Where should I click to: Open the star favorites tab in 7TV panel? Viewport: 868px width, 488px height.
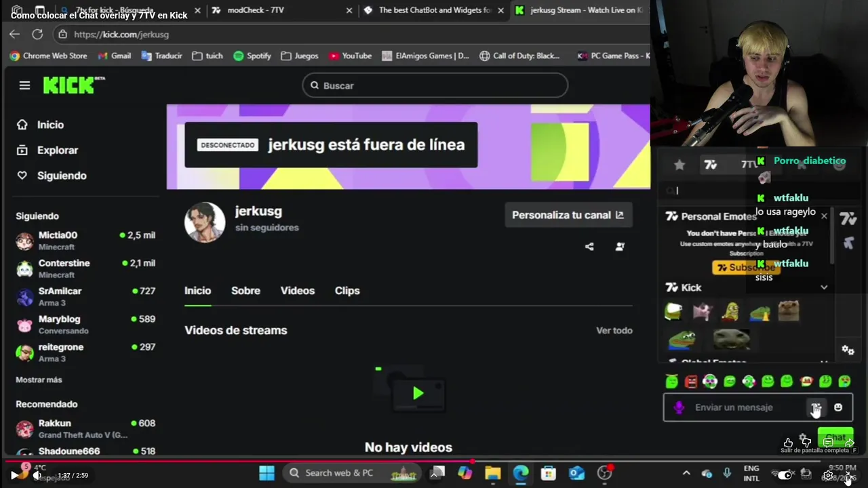click(679, 165)
